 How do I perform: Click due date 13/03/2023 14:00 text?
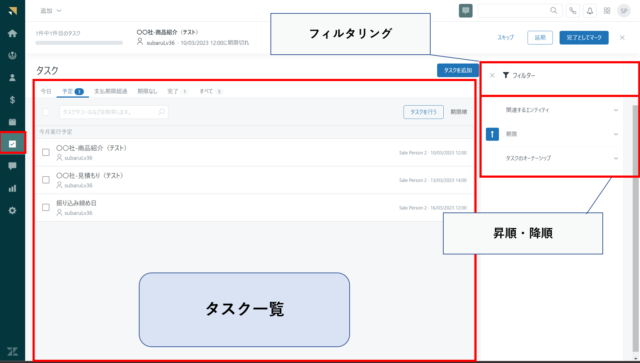pos(448,180)
